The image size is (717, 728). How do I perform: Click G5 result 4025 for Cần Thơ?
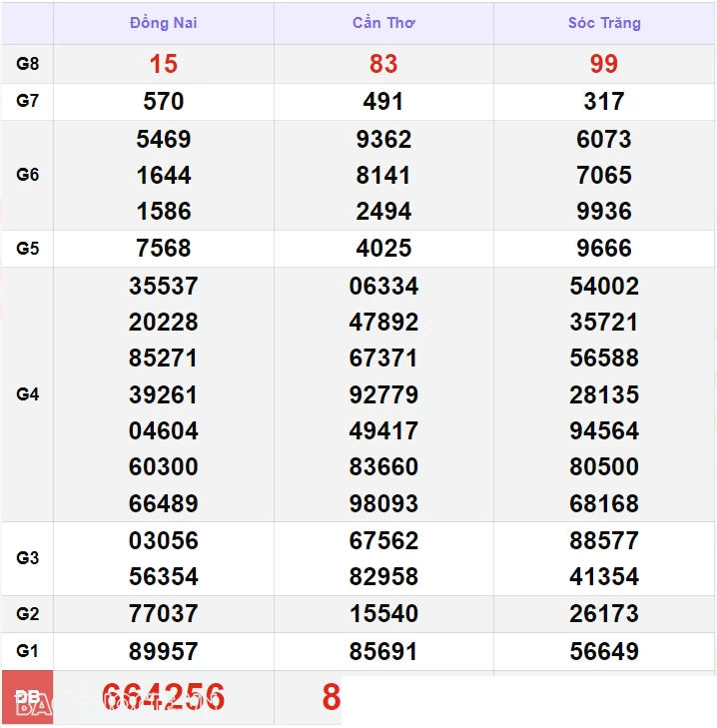coord(383,249)
